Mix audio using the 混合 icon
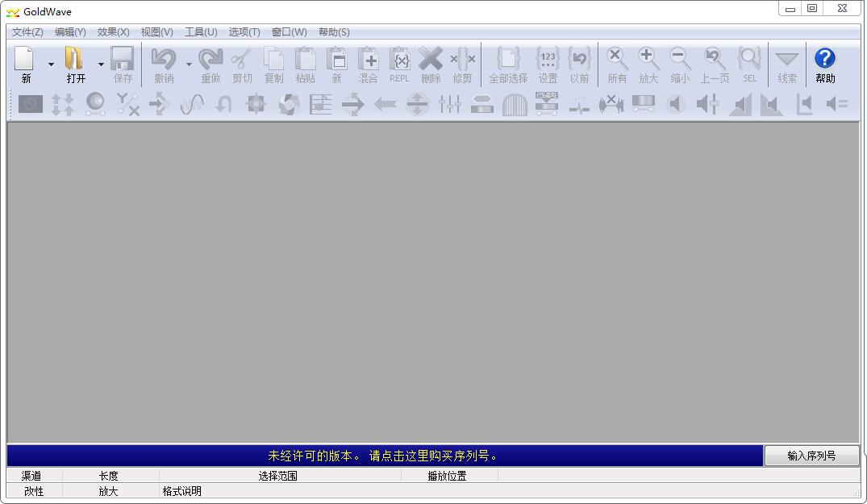The width and height of the screenshot is (867, 504). 368,60
